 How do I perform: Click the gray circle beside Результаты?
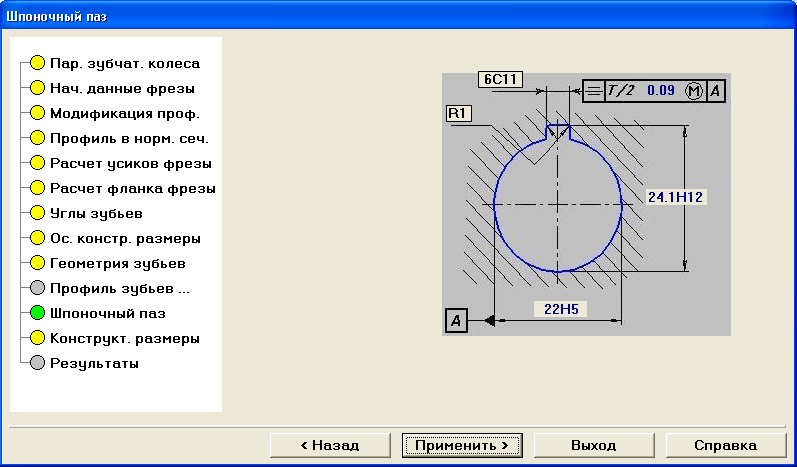[37, 363]
